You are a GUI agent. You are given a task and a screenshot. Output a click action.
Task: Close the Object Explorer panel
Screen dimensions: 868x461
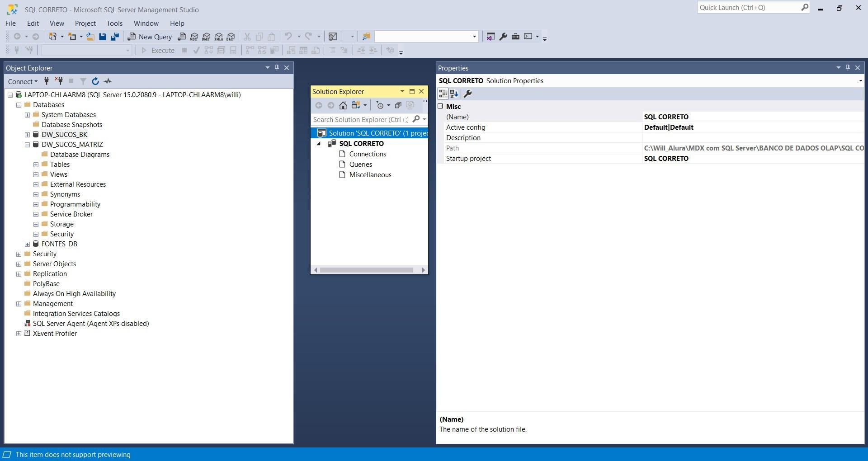(287, 68)
